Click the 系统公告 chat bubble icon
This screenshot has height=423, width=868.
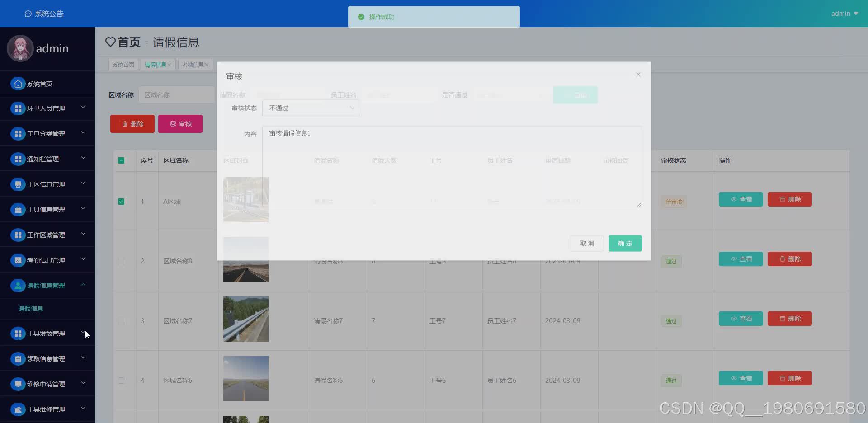coord(28,14)
